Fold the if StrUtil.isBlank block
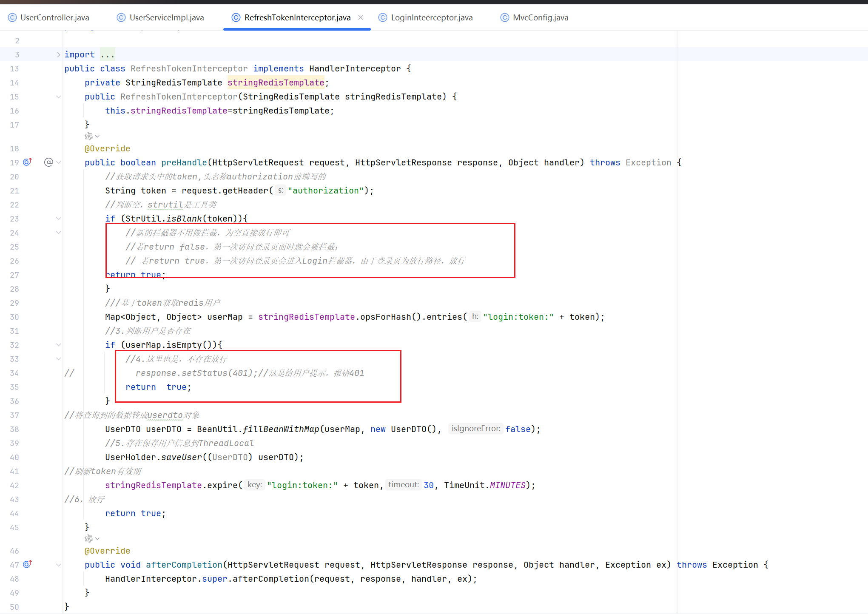The height and width of the screenshot is (614, 868). point(59,218)
